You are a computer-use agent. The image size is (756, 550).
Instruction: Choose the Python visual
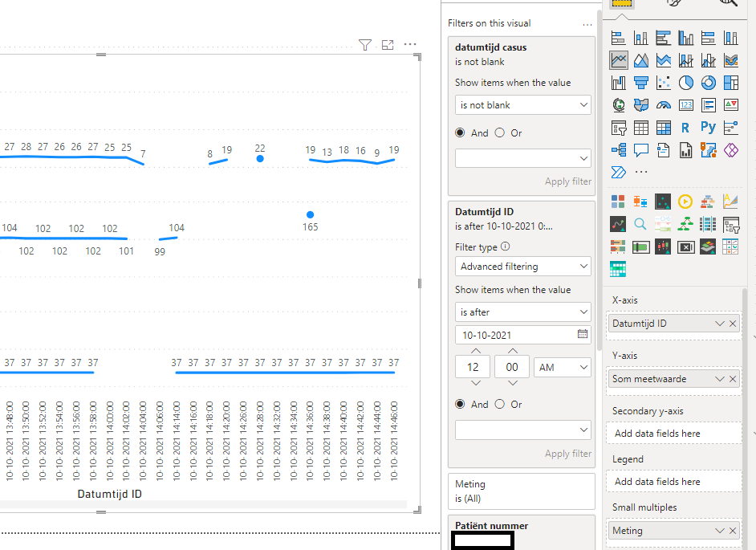709,128
